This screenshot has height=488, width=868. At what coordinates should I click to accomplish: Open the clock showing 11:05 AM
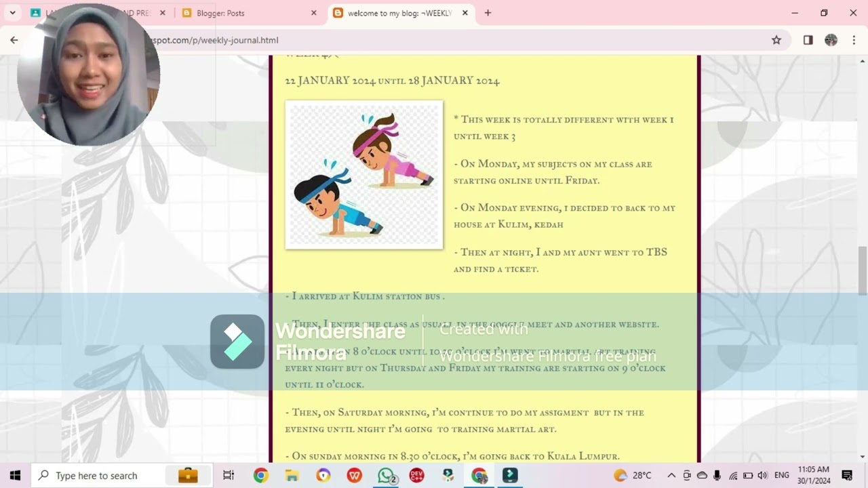(814, 475)
